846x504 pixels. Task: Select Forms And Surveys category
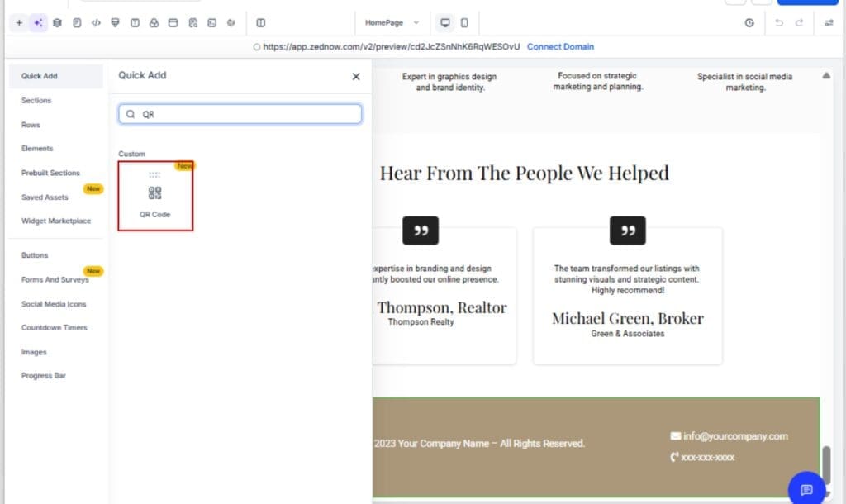click(x=55, y=279)
